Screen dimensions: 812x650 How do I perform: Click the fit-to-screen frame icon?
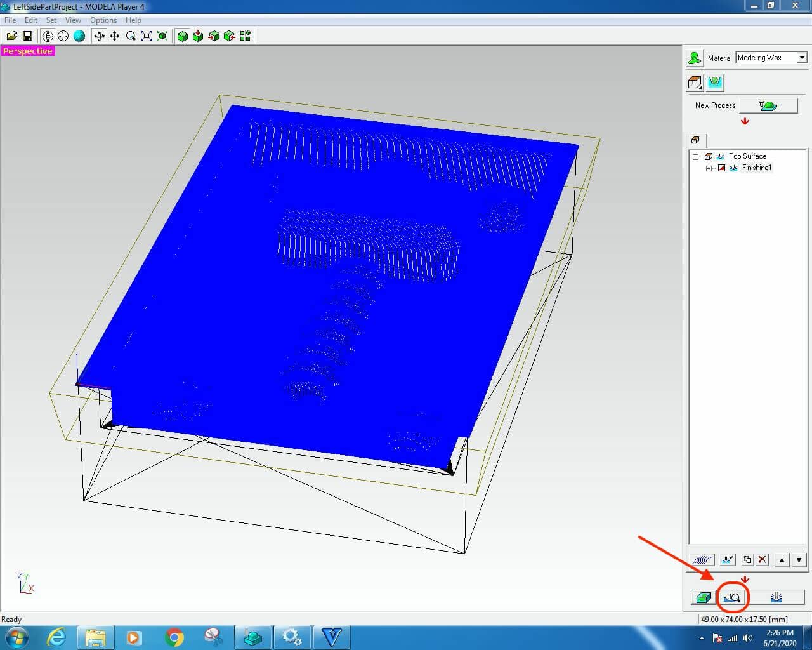147,36
